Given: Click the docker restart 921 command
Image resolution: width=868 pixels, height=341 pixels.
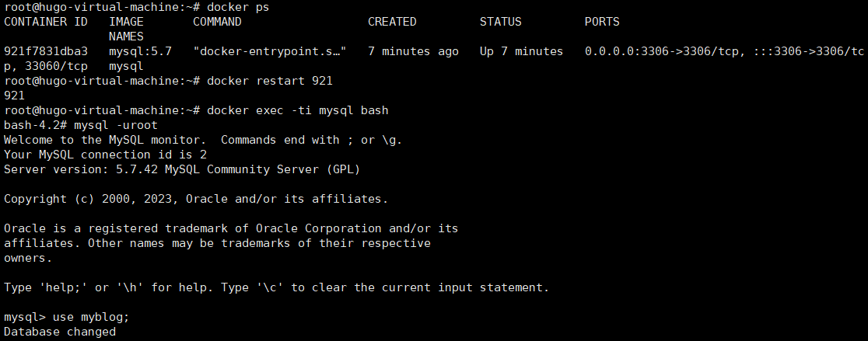Looking at the screenshot, I should pyautogui.click(x=270, y=81).
